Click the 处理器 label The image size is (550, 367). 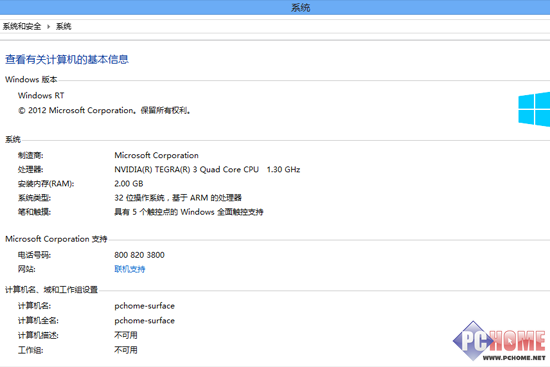pos(31,169)
